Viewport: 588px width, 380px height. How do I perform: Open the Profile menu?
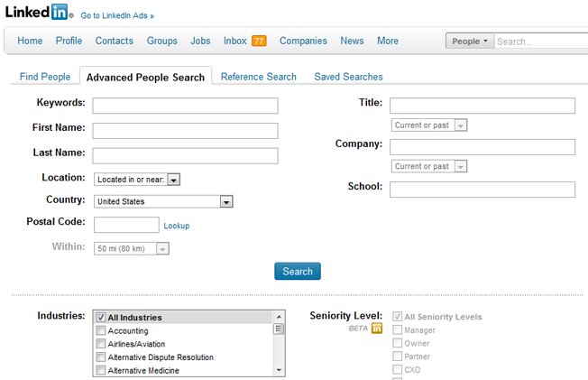pos(69,41)
